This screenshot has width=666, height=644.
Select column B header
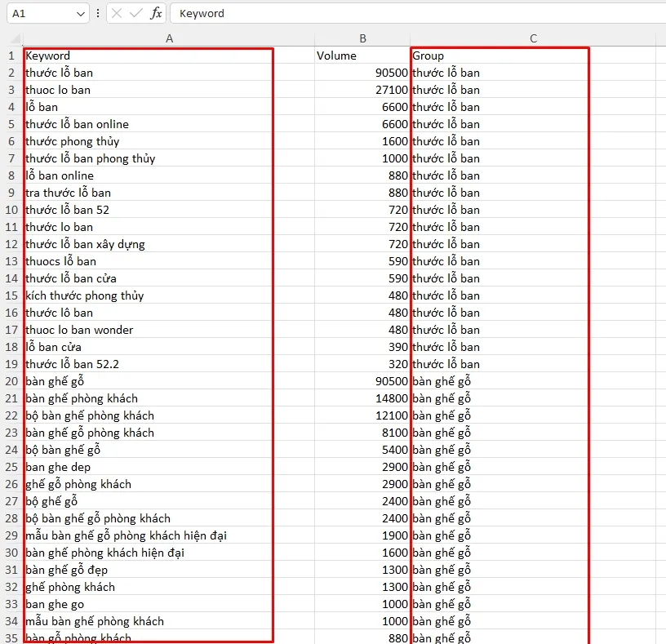pos(362,38)
